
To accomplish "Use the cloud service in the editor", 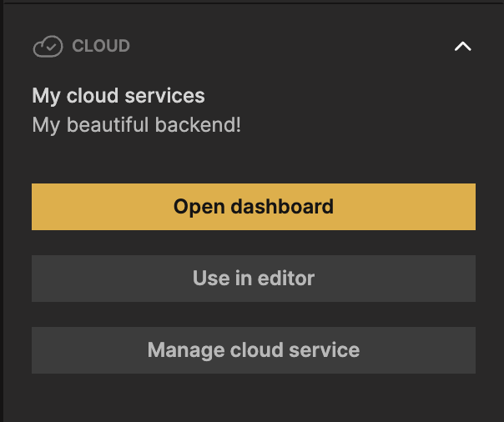I will point(253,279).
